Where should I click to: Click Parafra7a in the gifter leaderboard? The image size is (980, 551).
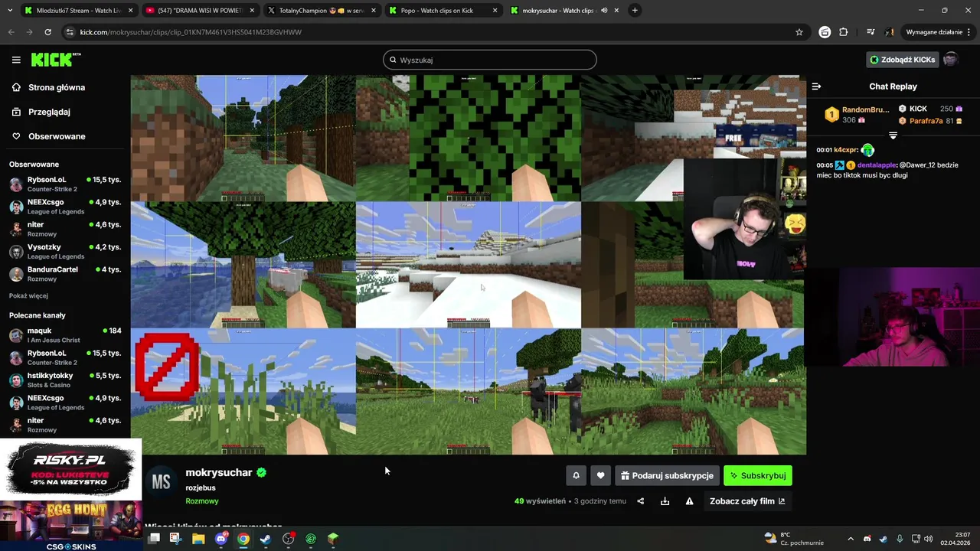pos(931,121)
